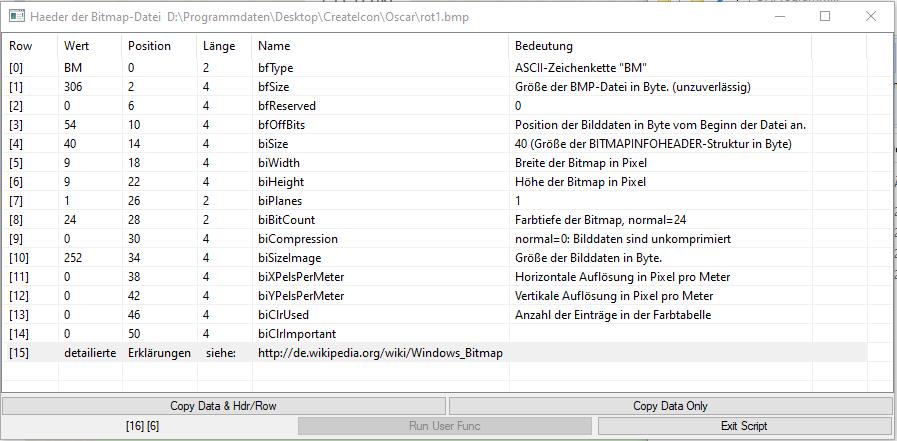Select the bfType row
This screenshot has height=441, width=897.
tap(275, 68)
